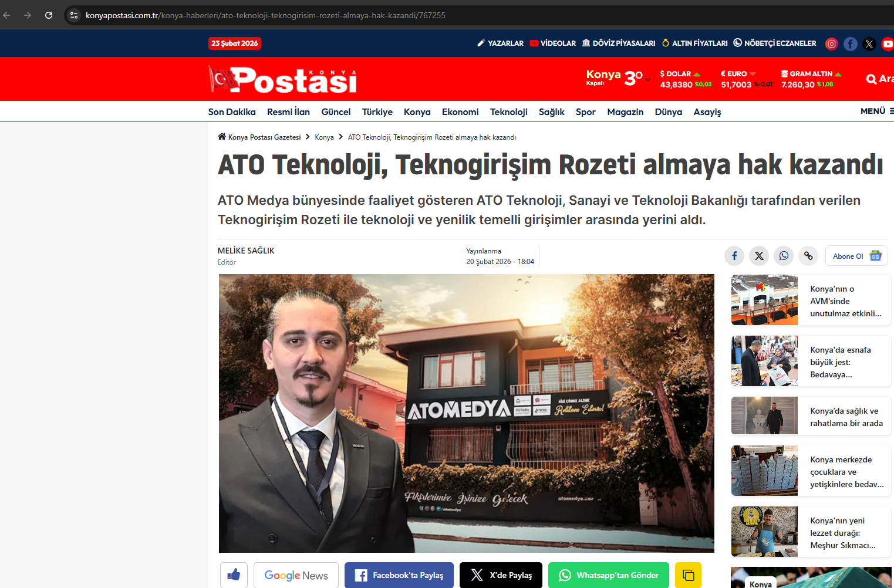
Task: Open the Teknoloji category
Action: click(x=508, y=111)
